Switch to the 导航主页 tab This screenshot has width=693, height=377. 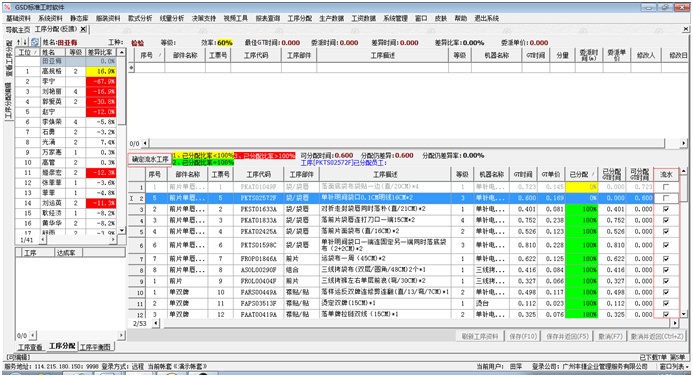click(x=18, y=29)
